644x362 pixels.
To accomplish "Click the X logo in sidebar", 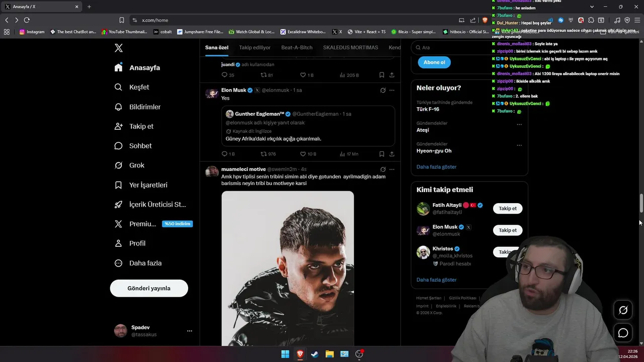I will (118, 48).
